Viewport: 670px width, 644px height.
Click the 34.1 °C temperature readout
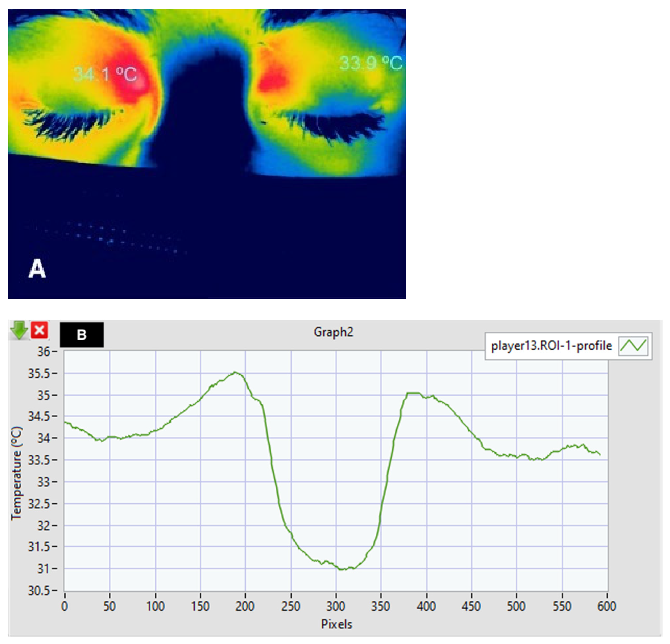[105, 74]
